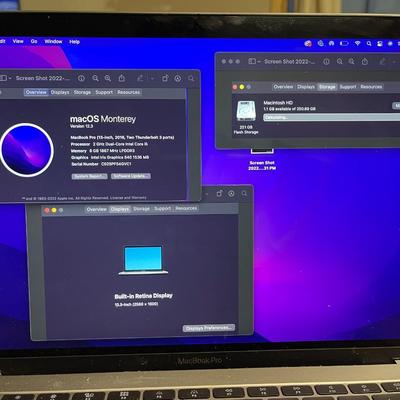The height and width of the screenshot is (400, 400).
Task: Show inspector info in Storage Preview window
Action: (x=326, y=62)
